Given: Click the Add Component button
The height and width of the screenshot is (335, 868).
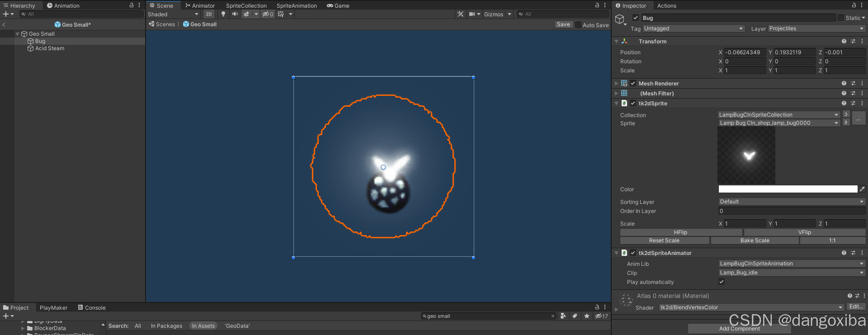Looking at the screenshot, I should [740, 329].
